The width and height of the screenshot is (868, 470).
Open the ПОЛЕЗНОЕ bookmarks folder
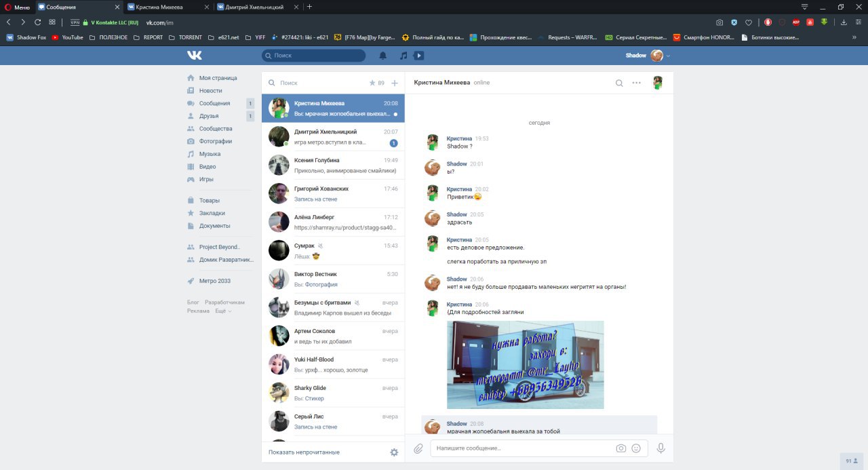pyautogui.click(x=108, y=37)
